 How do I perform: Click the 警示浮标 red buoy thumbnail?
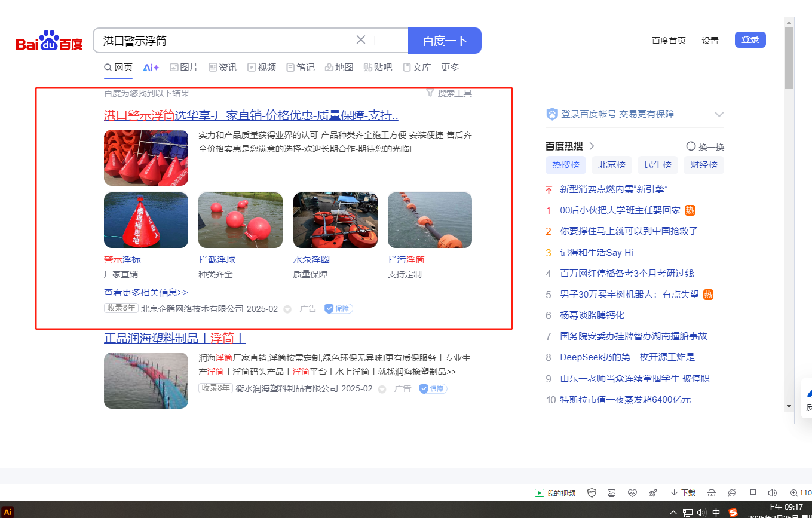(146, 220)
